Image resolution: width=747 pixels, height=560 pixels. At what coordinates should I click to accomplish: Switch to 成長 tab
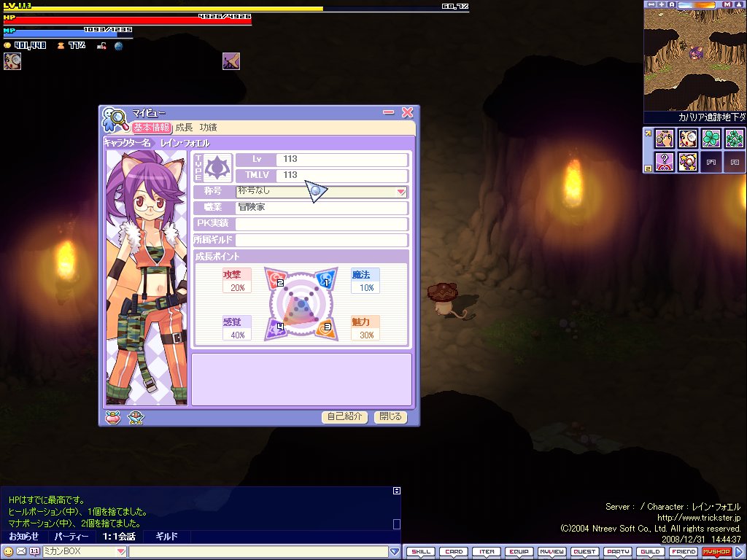point(184,128)
